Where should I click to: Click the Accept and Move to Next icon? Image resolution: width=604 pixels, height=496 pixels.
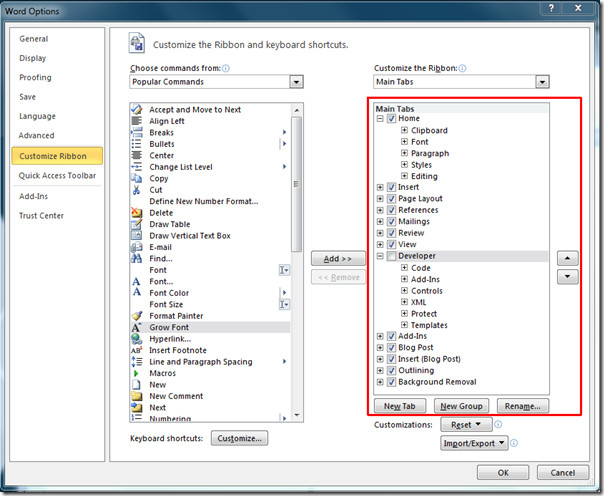click(x=136, y=109)
